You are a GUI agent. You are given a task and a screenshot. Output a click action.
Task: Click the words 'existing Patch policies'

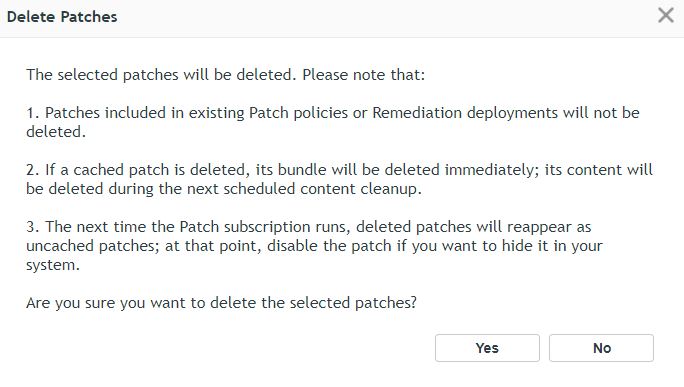268,113
